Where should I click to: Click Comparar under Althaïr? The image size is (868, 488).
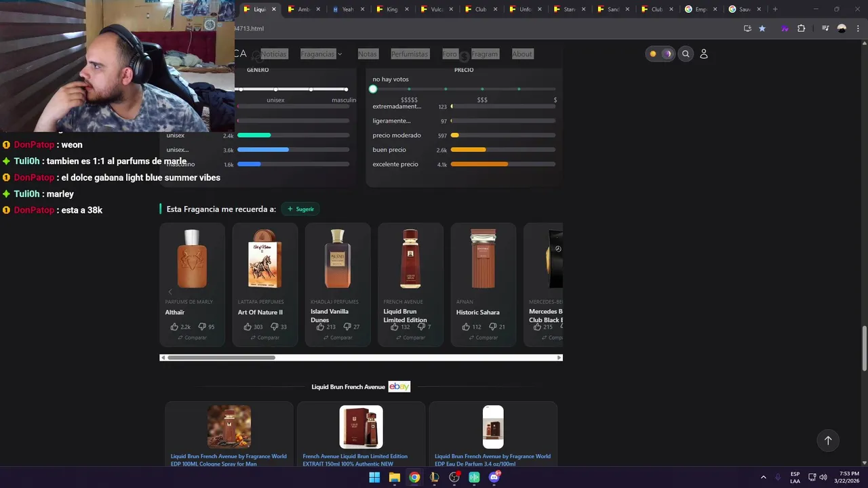(x=192, y=338)
